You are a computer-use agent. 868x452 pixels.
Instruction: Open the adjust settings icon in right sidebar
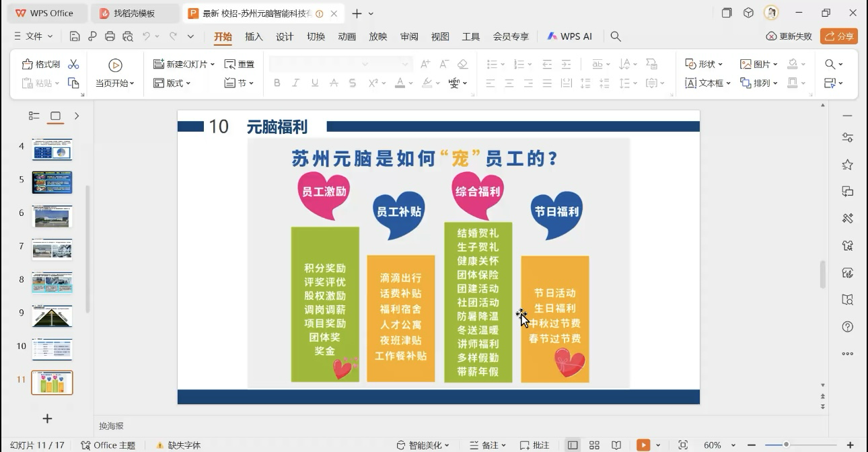848,137
